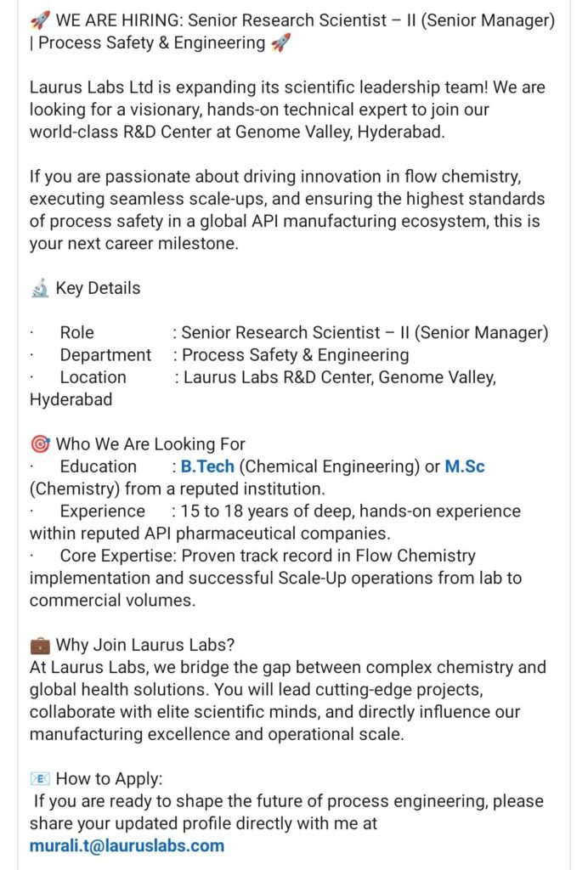The height and width of the screenshot is (870, 588).
Task: Click the rocket emoji before WE ARE HIRING
Action: click(40, 21)
